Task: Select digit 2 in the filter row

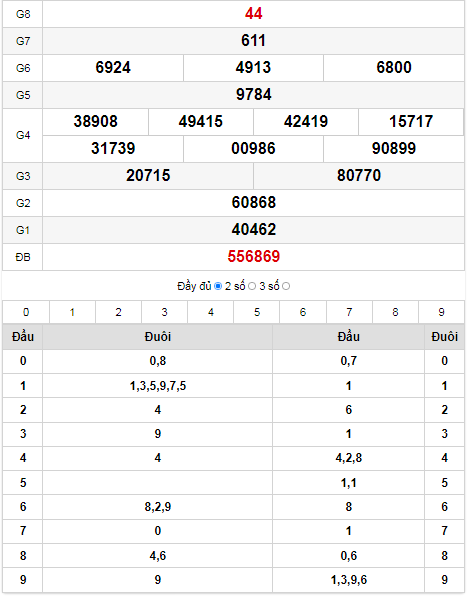Action: click(118, 313)
